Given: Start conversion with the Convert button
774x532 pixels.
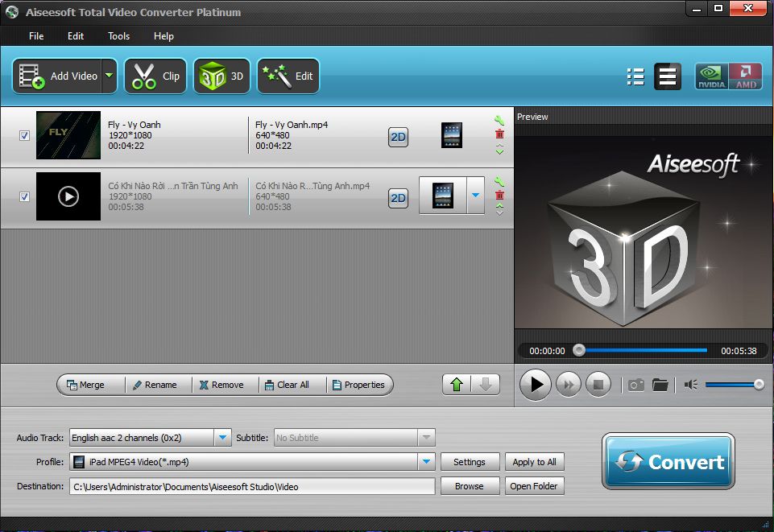Looking at the screenshot, I should pyautogui.click(x=668, y=461).
